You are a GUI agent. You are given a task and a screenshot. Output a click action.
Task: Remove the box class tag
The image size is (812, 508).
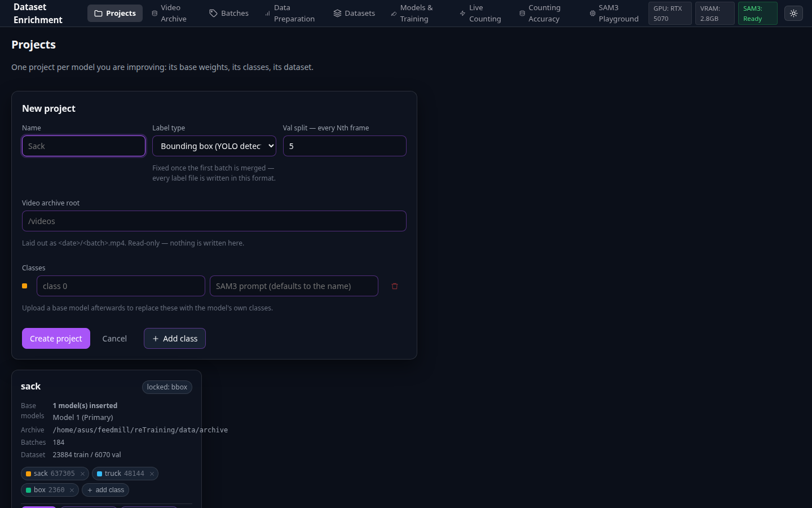72,491
